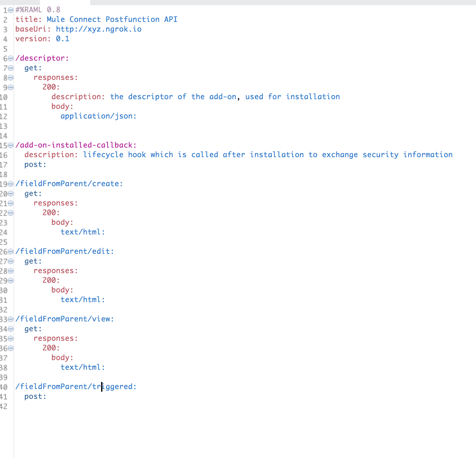Collapse the responses fold on line 8
The image size is (476, 458).
click(10, 78)
